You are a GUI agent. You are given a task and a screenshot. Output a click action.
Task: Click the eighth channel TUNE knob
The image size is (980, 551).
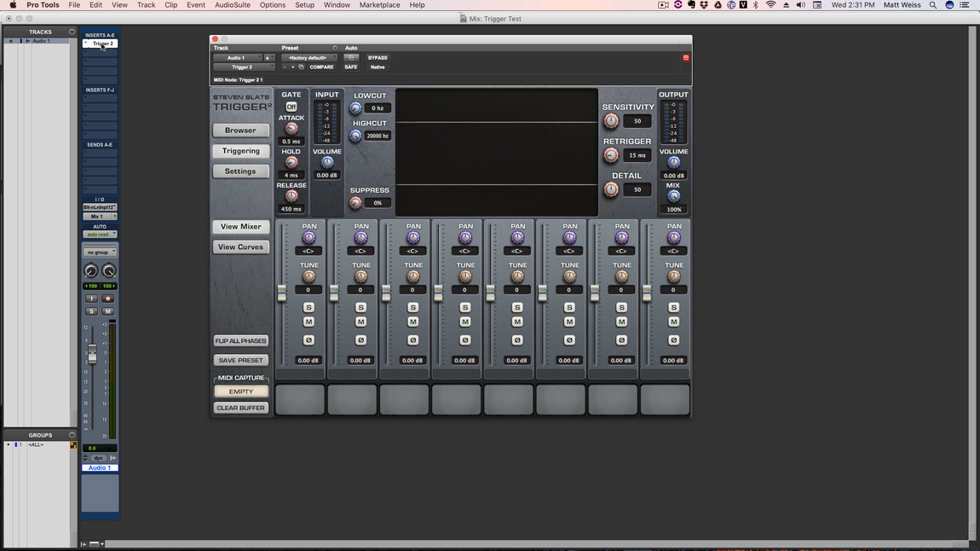point(674,276)
